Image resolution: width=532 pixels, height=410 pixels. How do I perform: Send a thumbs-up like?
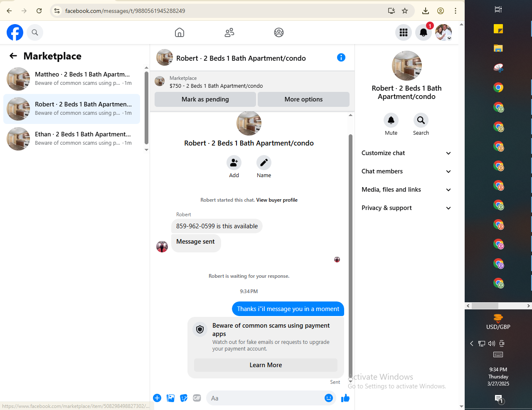(x=345, y=398)
